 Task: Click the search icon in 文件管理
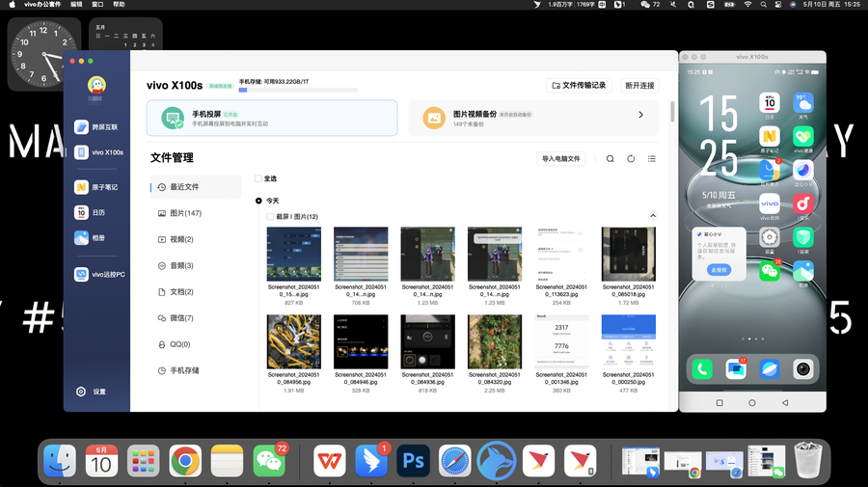coord(610,159)
